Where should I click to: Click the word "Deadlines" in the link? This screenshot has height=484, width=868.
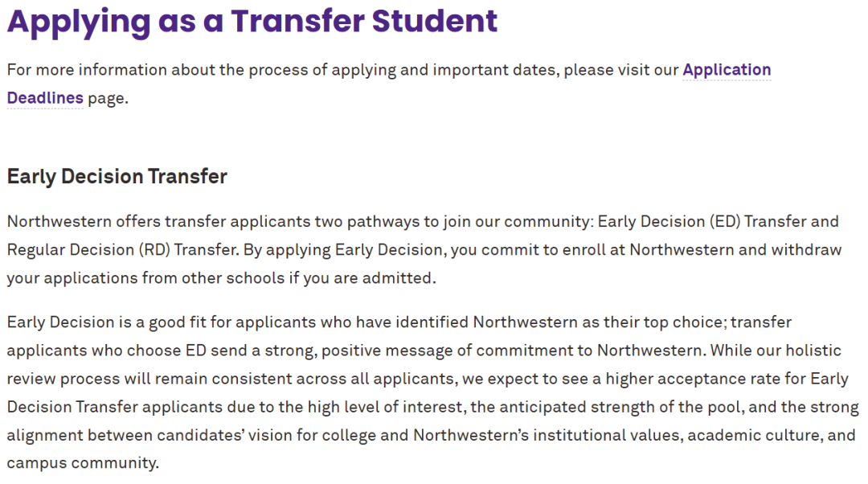pyautogui.click(x=45, y=98)
